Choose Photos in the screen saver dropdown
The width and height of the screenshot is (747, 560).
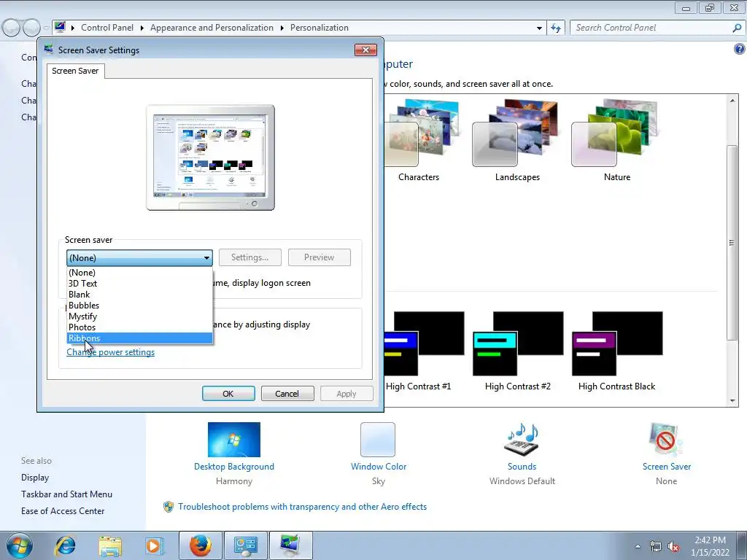139,327
